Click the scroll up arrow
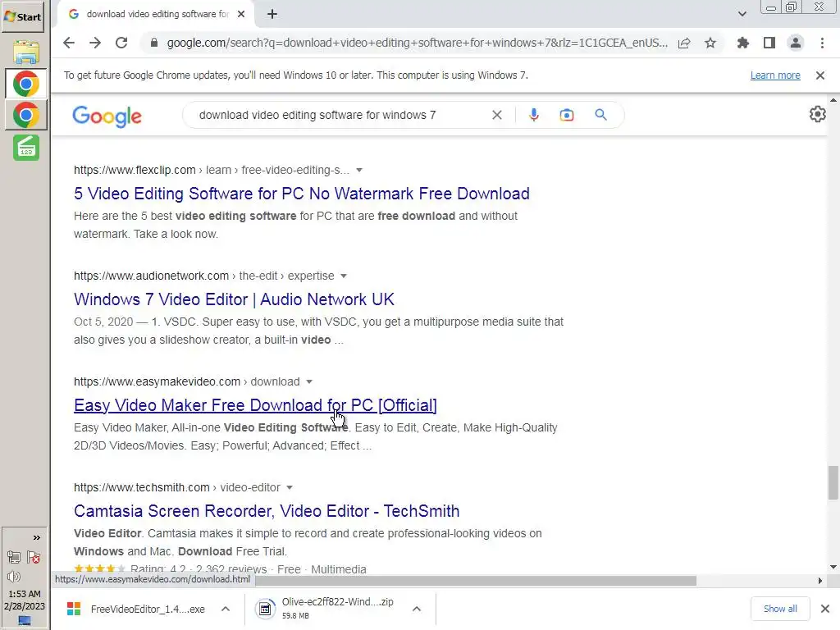 click(833, 100)
